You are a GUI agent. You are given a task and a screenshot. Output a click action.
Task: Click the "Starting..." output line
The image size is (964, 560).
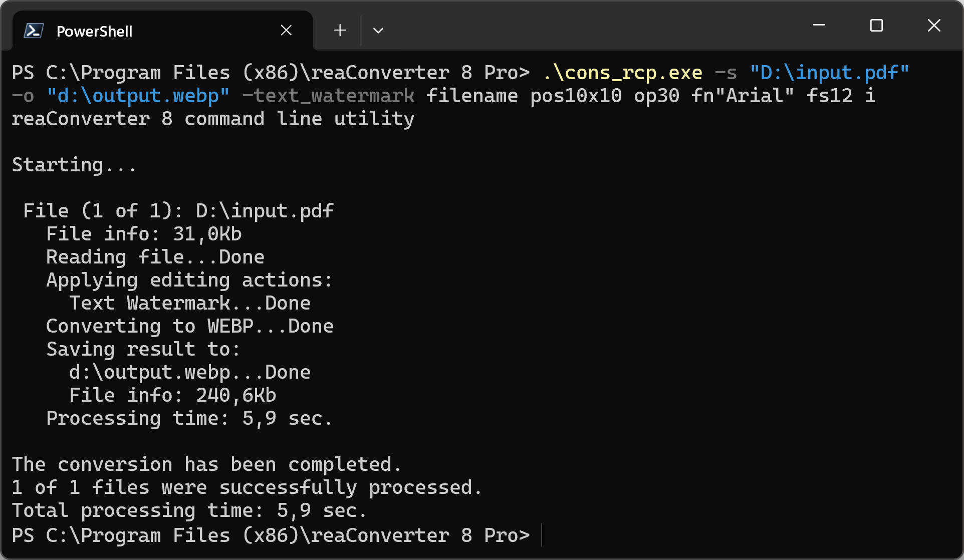point(74,165)
